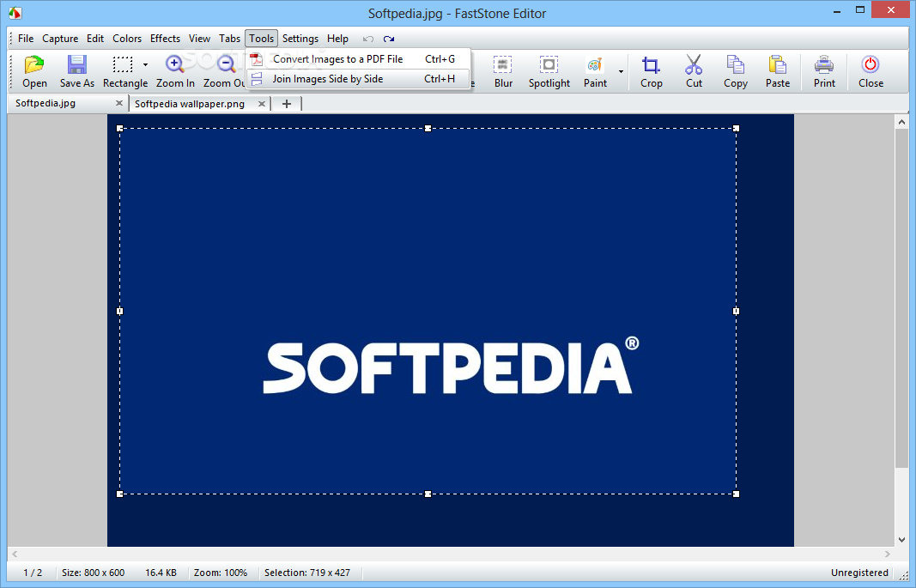916x588 pixels.
Task: Click the 'Selection: 719 x 427' status text
Action: tap(307, 573)
